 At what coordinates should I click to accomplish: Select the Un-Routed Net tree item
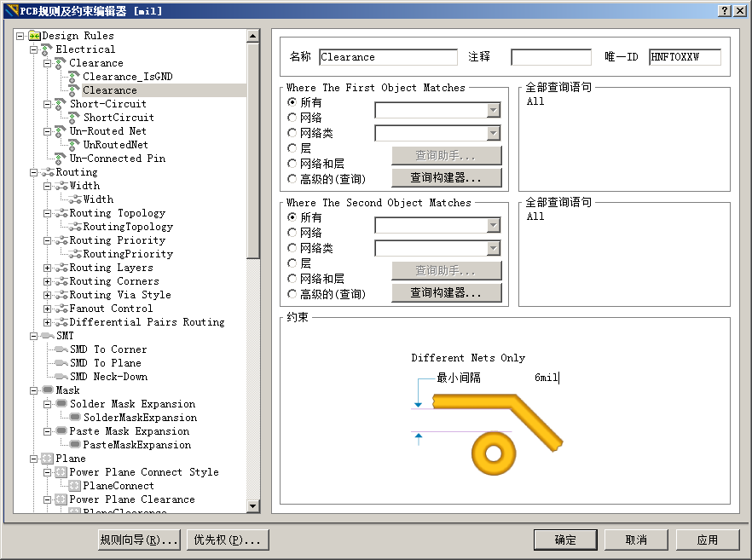tap(108, 131)
